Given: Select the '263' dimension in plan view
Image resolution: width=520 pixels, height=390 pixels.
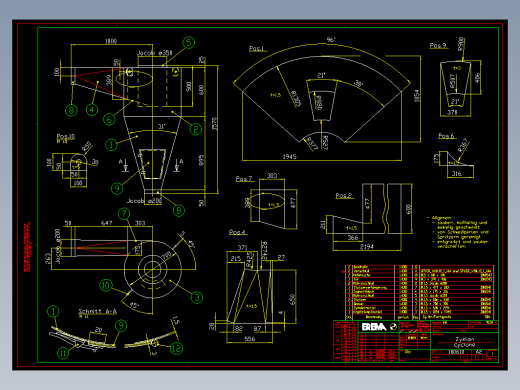Looking at the screenshot, I should (x=48, y=258).
